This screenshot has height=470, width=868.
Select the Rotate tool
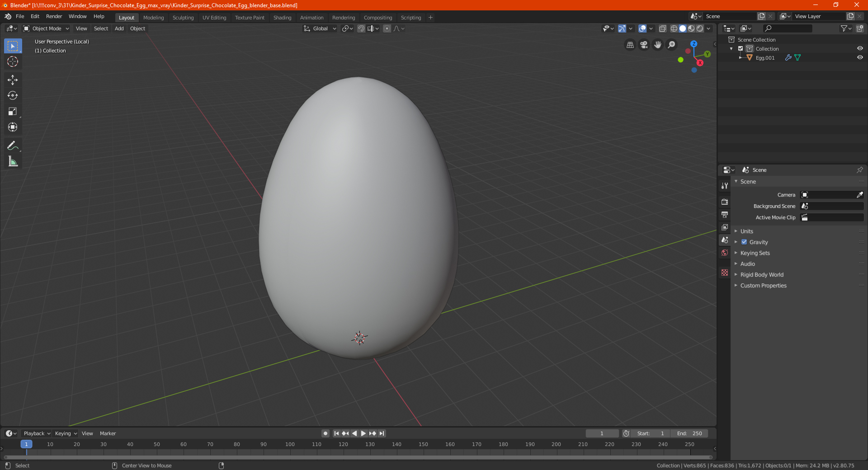[x=13, y=95]
